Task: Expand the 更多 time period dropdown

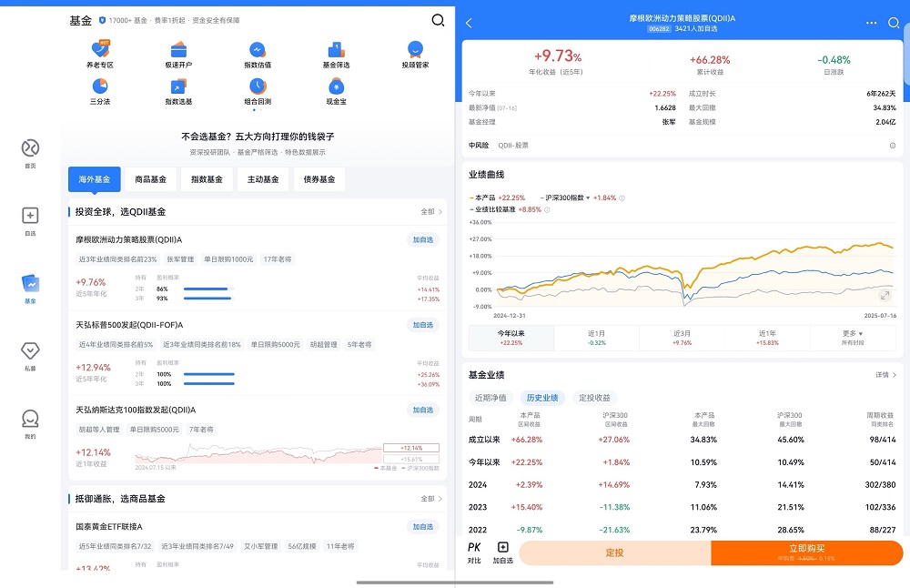Action: 854,338
